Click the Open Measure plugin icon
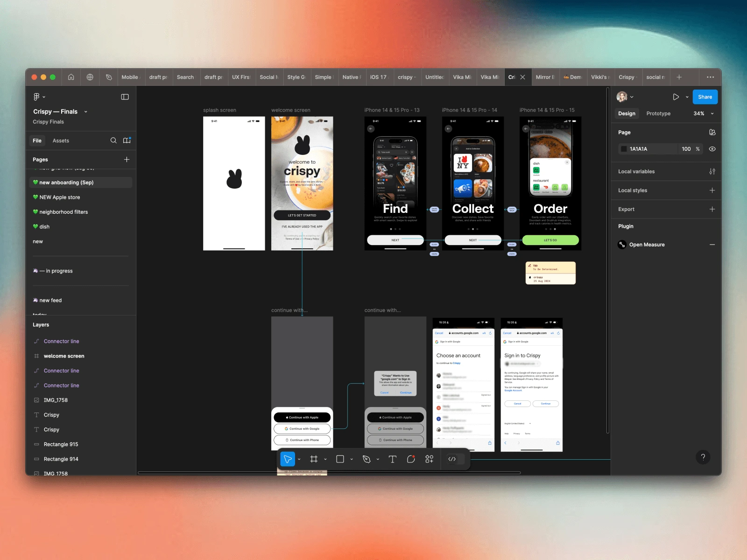 click(x=622, y=245)
